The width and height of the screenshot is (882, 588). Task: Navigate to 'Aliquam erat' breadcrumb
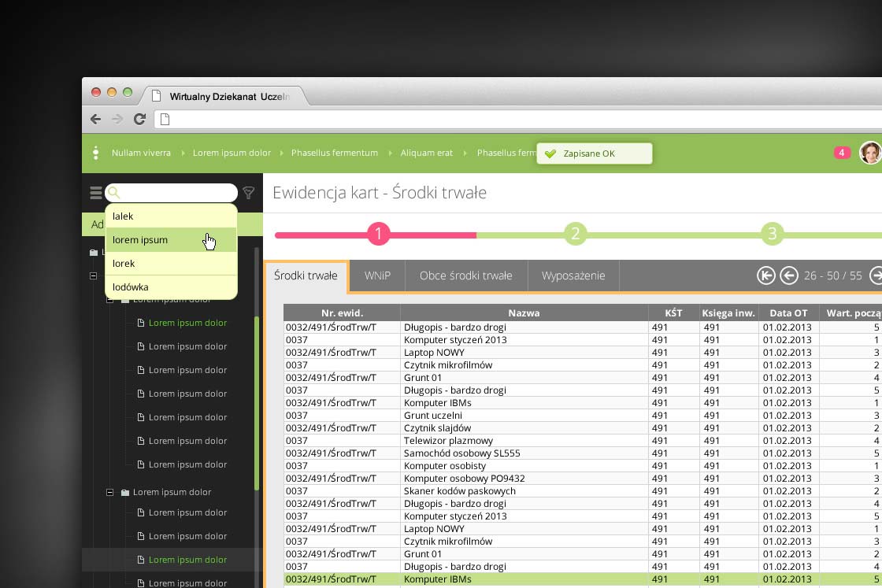[426, 153]
